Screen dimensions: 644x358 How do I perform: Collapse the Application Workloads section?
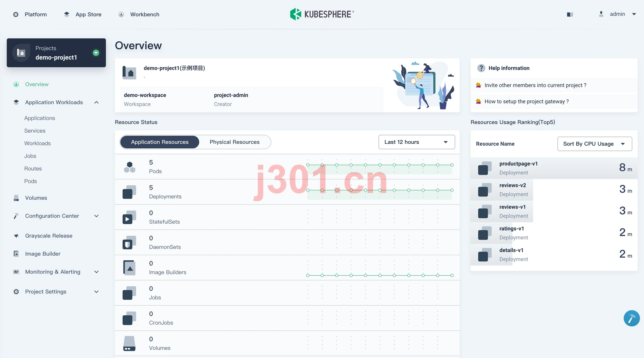pos(97,102)
